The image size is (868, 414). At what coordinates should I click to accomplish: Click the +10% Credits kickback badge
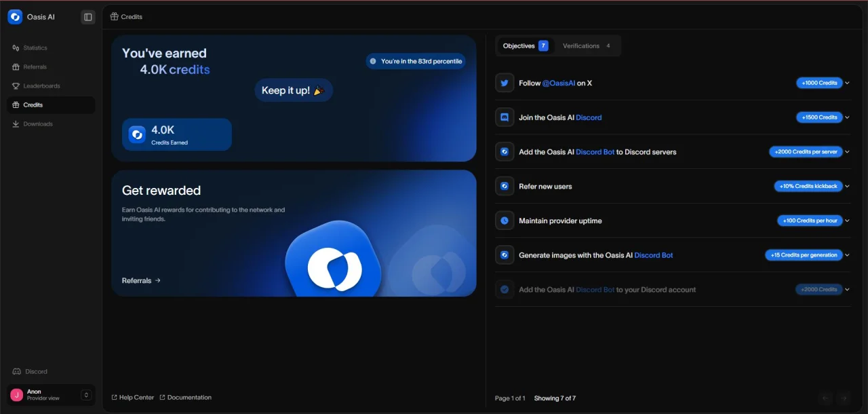pos(808,186)
